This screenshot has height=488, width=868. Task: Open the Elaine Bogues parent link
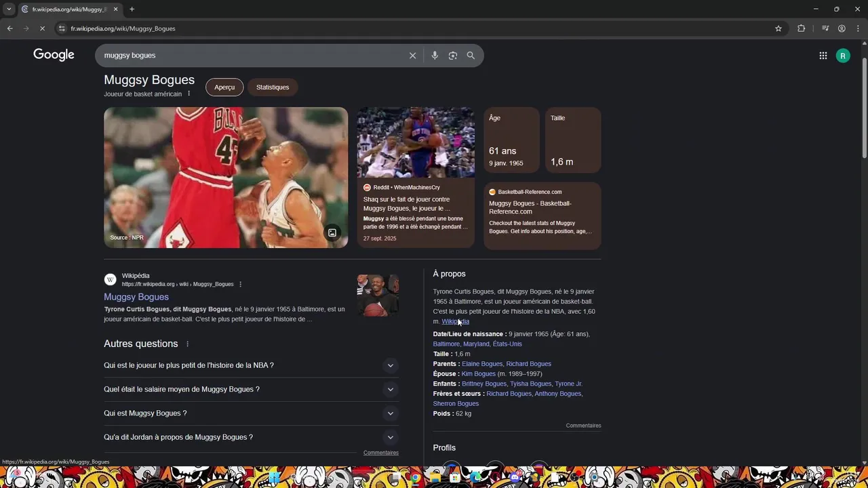[482, 364]
